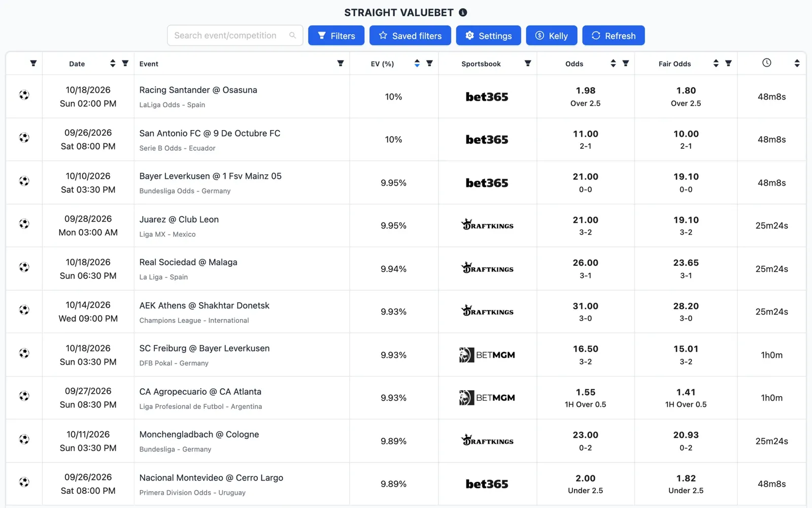Click odds 16.50 3-2 cell

pyautogui.click(x=586, y=355)
